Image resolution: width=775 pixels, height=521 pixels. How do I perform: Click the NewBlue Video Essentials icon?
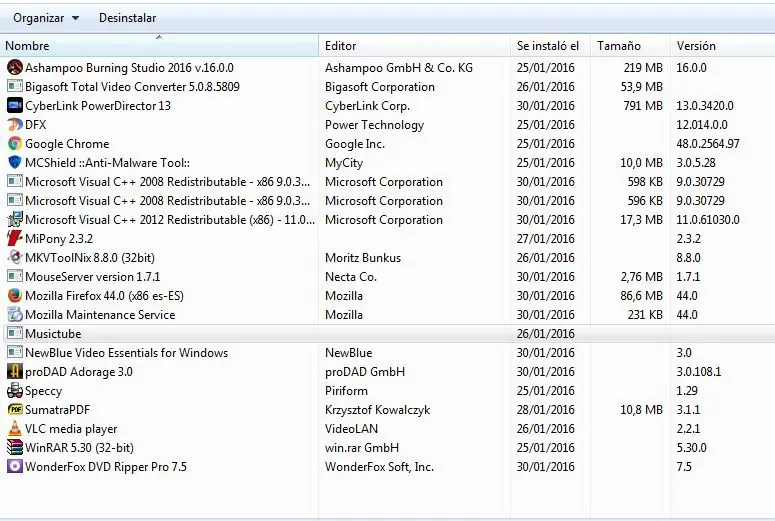[x=15, y=352]
